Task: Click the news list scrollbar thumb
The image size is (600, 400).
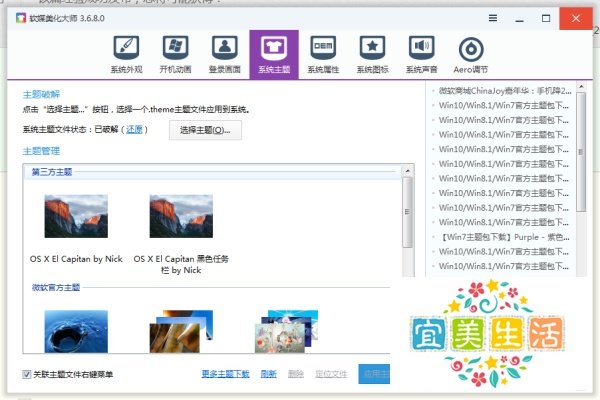Action: point(582,152)
